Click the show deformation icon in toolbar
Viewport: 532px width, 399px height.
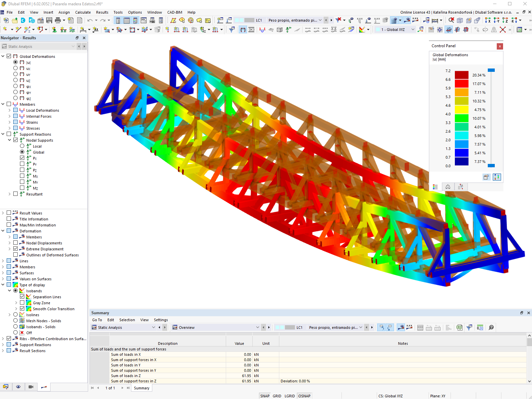click(x=243, y=30)
